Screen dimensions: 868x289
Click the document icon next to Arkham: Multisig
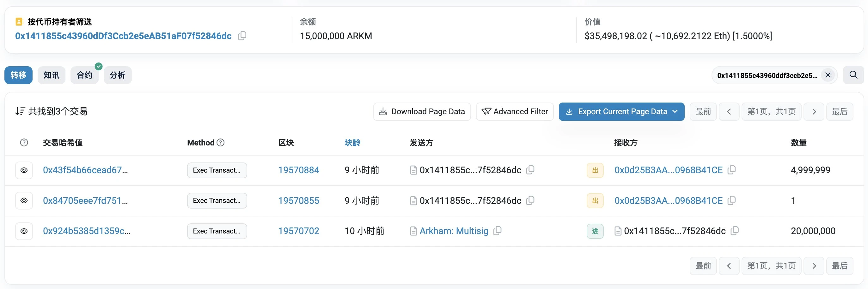[x=413, y=231]
